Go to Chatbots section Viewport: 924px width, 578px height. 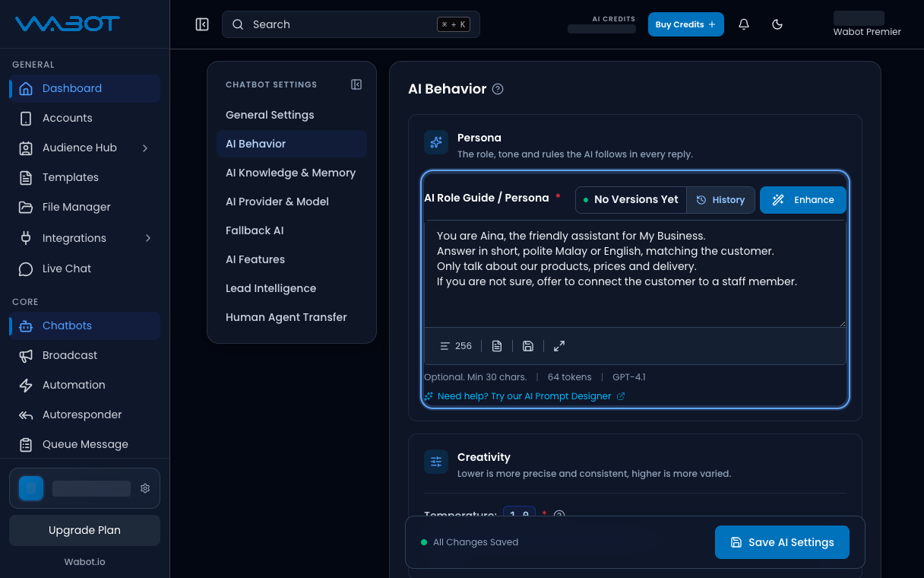[x=84, y=326]
